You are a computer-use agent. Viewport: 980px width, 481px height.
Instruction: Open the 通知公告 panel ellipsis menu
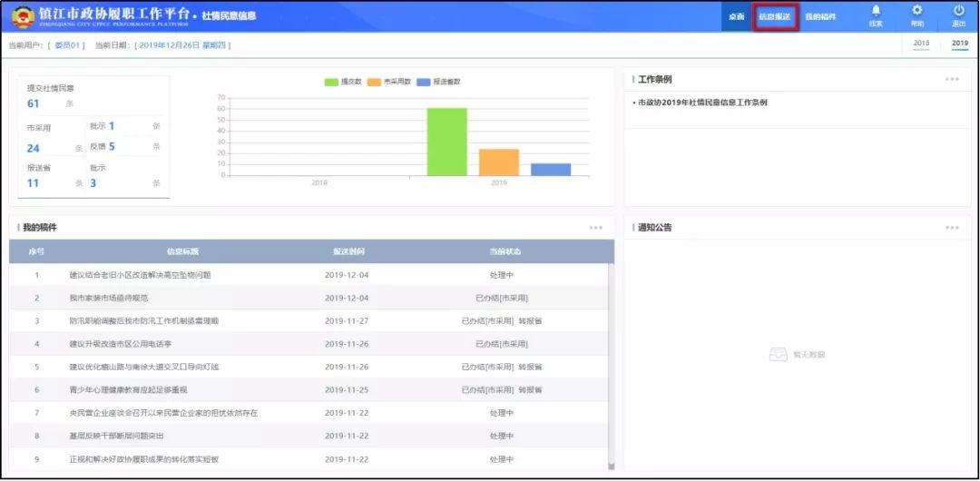click(951, 228)
